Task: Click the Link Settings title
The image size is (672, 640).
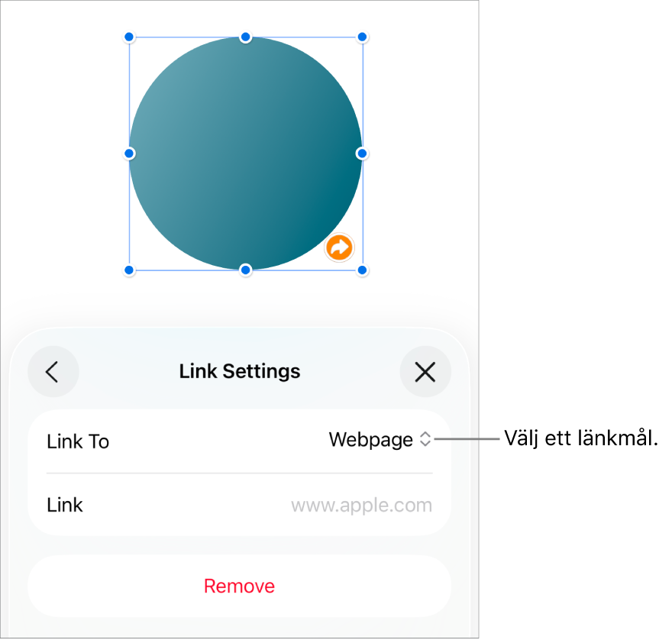Action: (240, 371)
